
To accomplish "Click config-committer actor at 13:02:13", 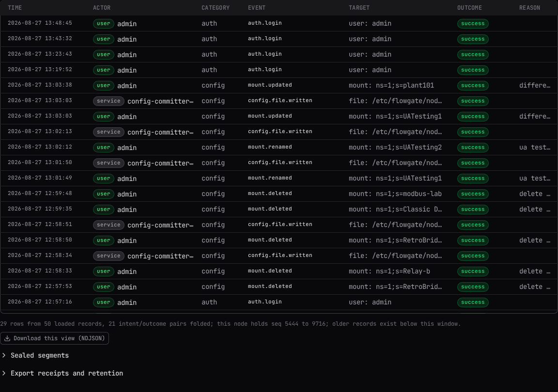I will (x=160, y=132).
